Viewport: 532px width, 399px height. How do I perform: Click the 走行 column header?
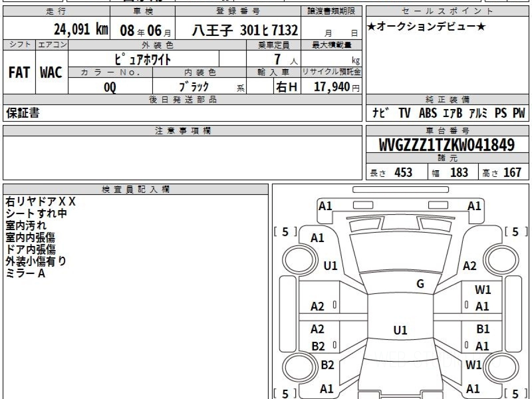(56, 12)
